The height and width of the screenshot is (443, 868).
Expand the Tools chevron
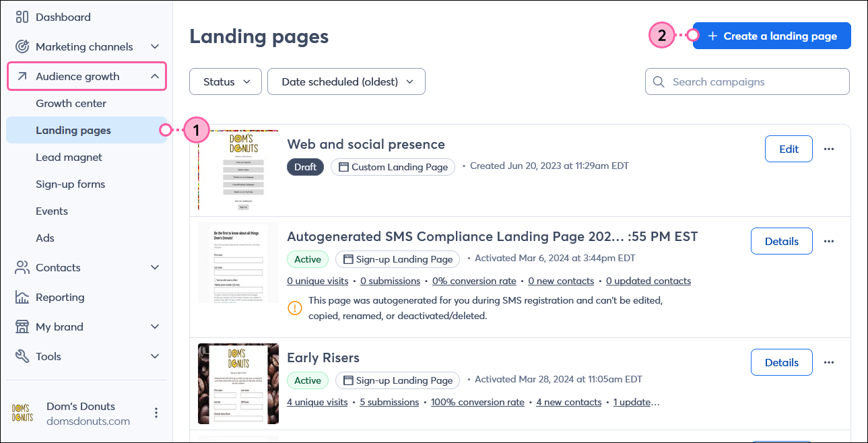click(x=155, y=356)
